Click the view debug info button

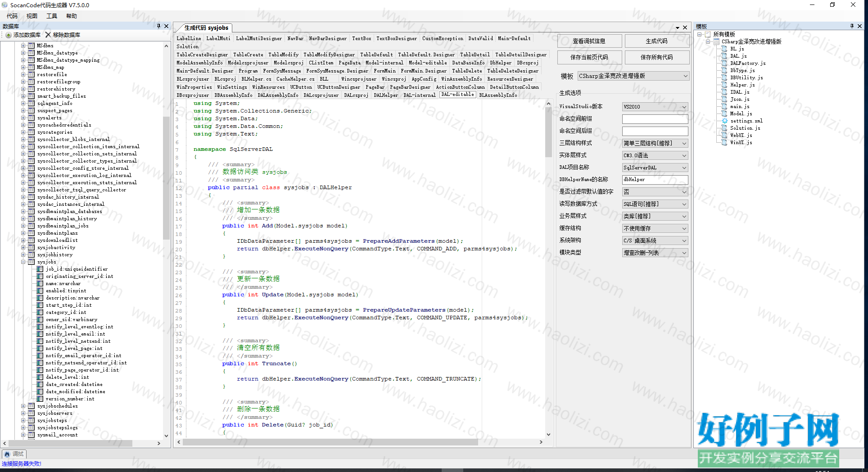589,41
